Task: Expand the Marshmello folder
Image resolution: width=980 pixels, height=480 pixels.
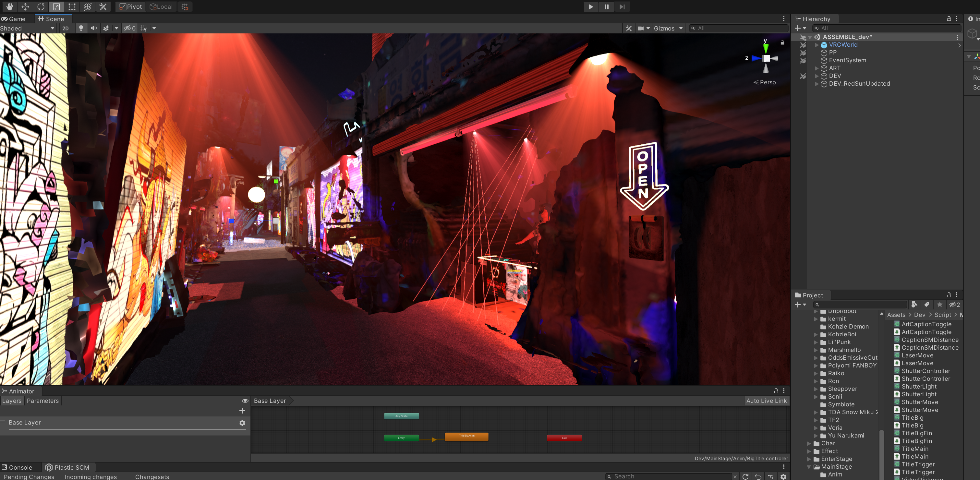Action: 816,350
